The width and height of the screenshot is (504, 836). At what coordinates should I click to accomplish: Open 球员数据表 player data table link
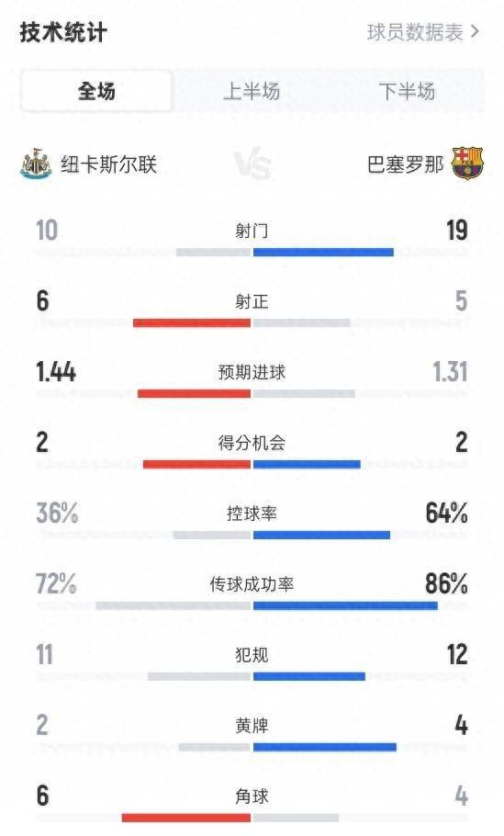(x=415, y=32)
